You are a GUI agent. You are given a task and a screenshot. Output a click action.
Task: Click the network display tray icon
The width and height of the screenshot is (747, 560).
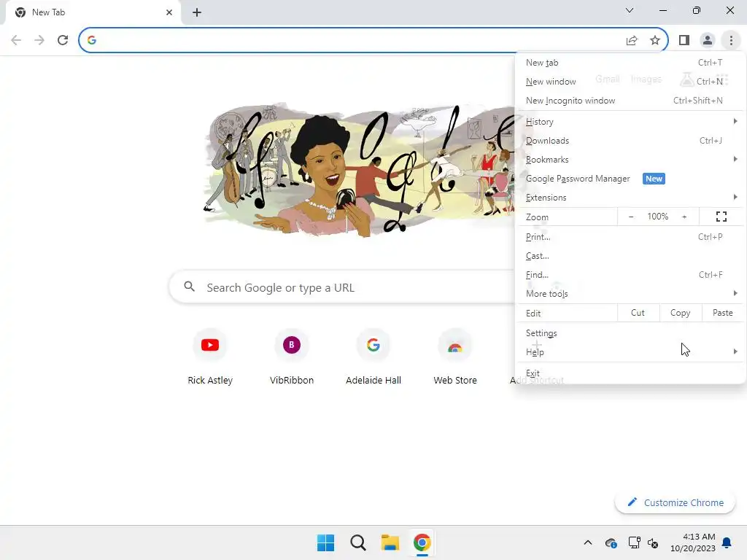(x=634, y=542)
